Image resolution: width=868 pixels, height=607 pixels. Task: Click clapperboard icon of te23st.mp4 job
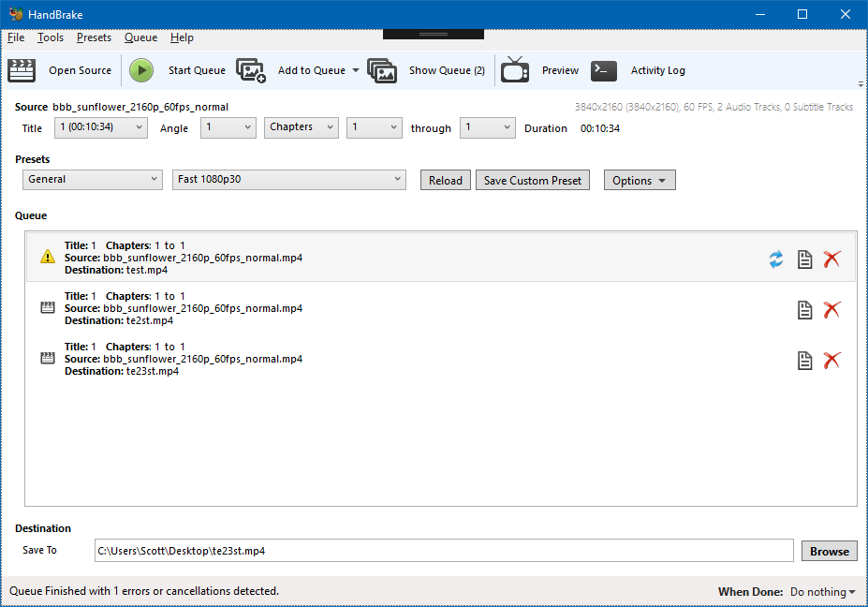(48, 359)
